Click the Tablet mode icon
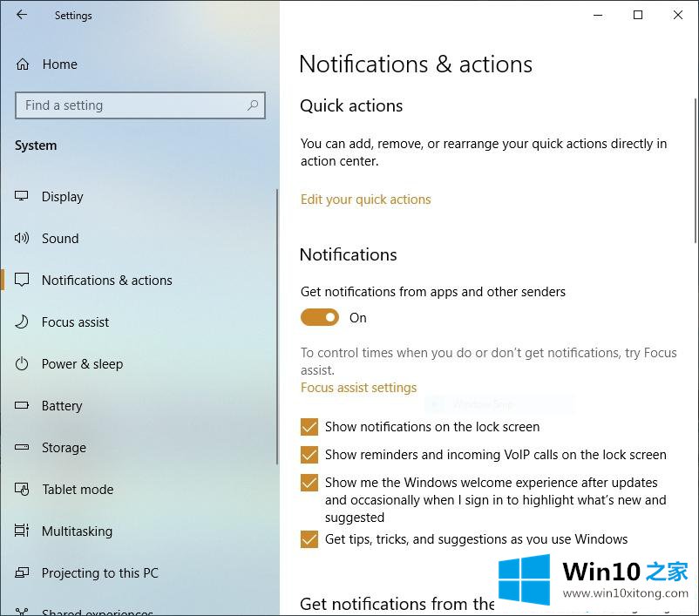 point(22,489)
